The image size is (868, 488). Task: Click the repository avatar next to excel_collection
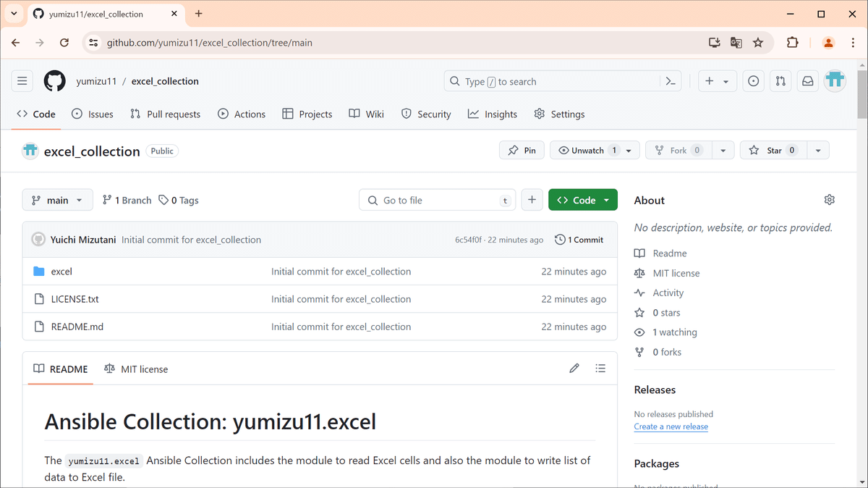[x=30, y=151]
